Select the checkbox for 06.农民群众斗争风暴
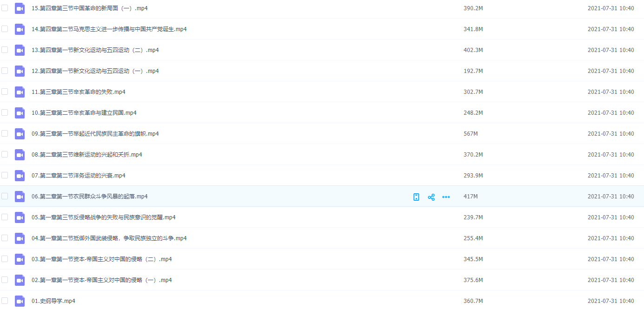 pos(5,196)
